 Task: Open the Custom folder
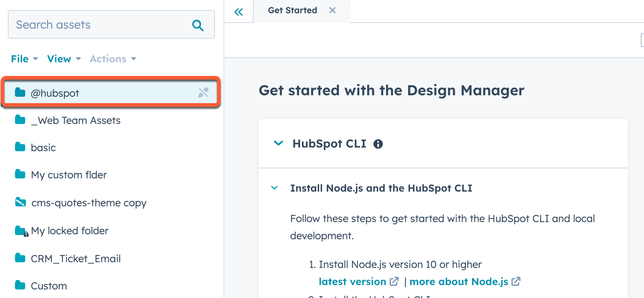(49, 286)
